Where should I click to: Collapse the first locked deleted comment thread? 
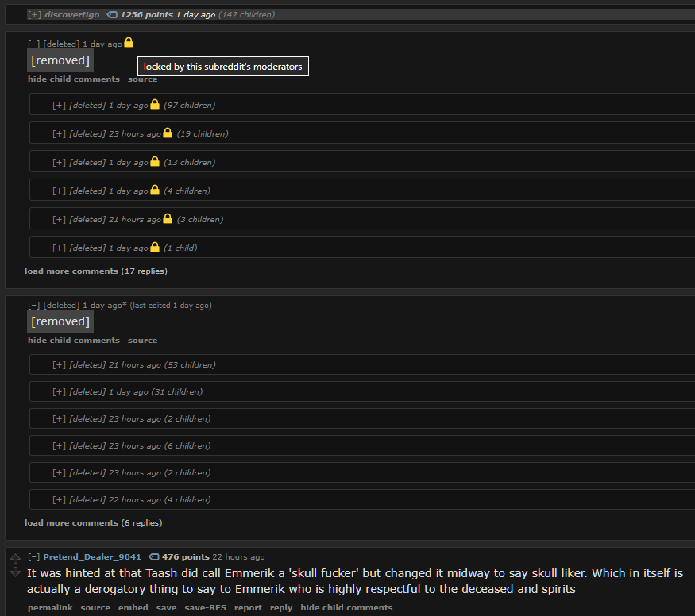pyautogui.click(x=33, y=44)
